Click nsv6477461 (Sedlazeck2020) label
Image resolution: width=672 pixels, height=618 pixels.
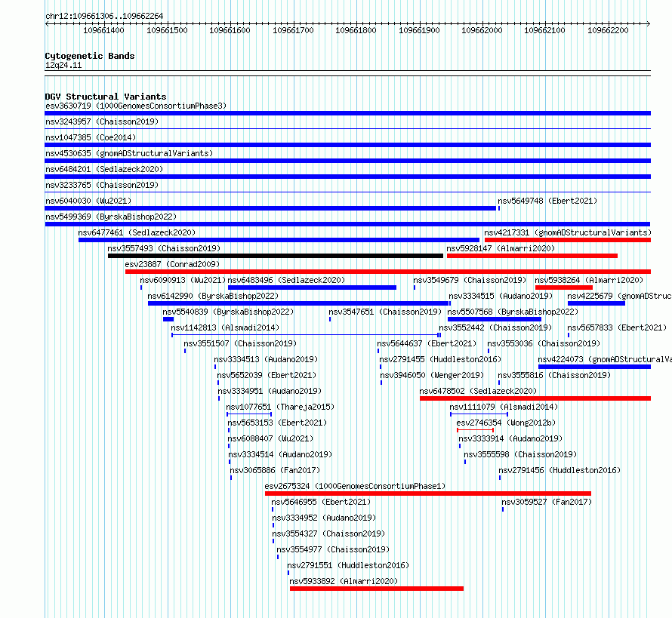pos(137,232)
